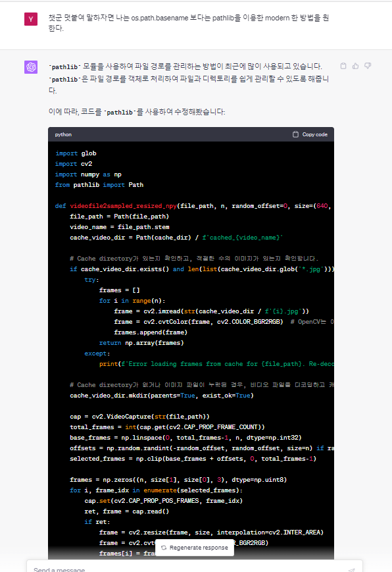Click the cache_video_dir = Path(cache_dir) line
This screenshot has height=572, width=392.
176,238
